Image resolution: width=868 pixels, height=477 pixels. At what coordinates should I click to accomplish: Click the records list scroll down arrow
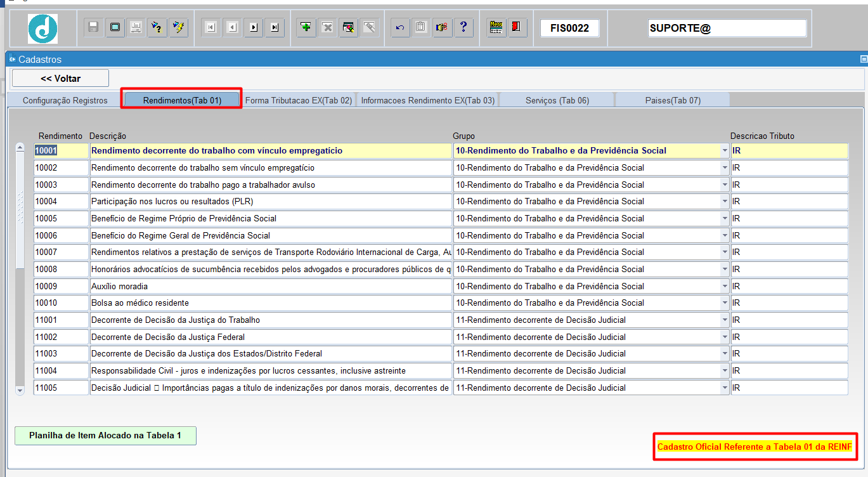point(20,391)
